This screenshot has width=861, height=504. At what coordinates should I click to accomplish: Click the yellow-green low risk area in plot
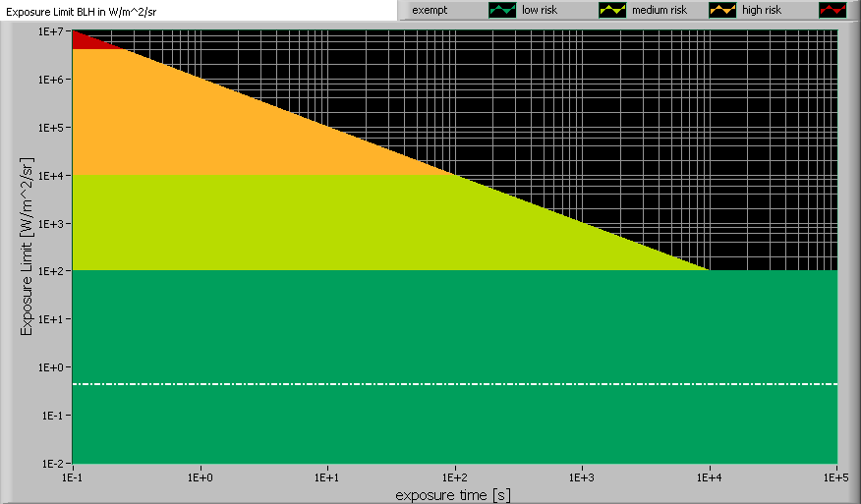click(295, 224)
